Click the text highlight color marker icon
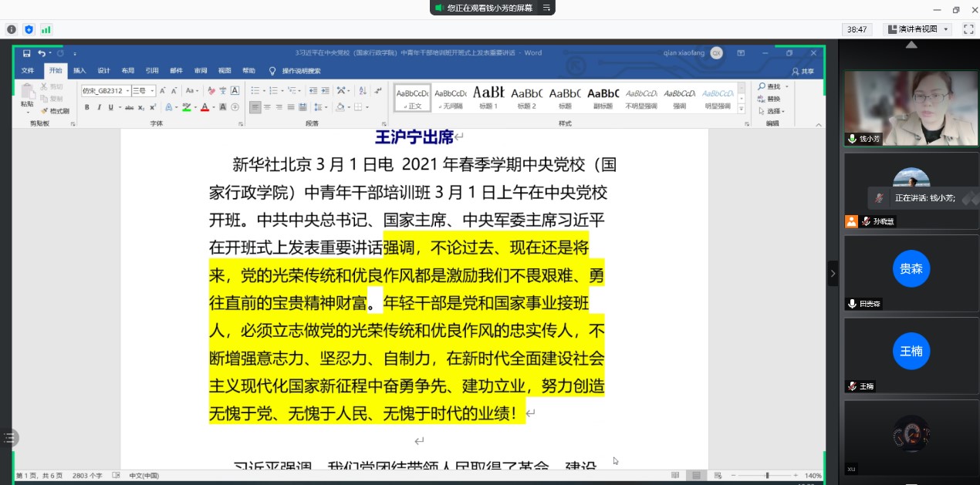The width and height of the screenshot is (980, 485). click(x=187, y=107)
